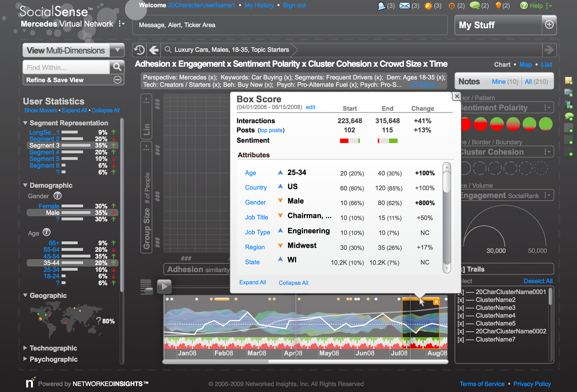Open Gender info icon
The image size is (577, 392).
57,196
